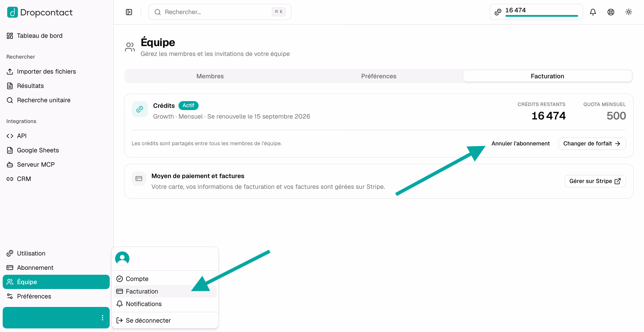Open the three-dot user menu
This screenshot has height=332, width=644.
(x=103, y=317)
